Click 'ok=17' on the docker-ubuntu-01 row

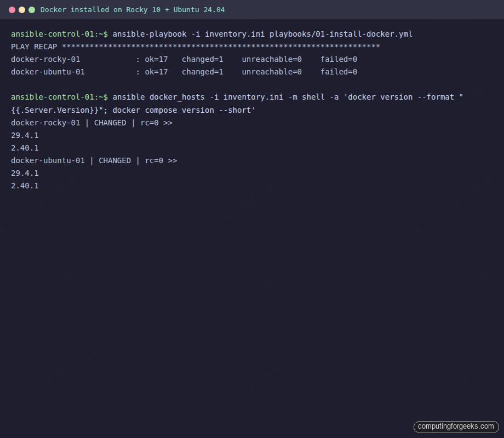156,72
